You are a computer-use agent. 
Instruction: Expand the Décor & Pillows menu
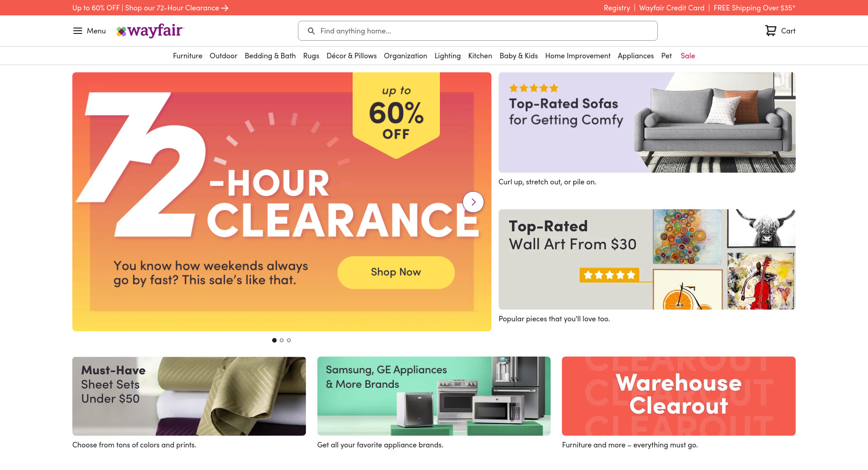[x=352, y=56]
